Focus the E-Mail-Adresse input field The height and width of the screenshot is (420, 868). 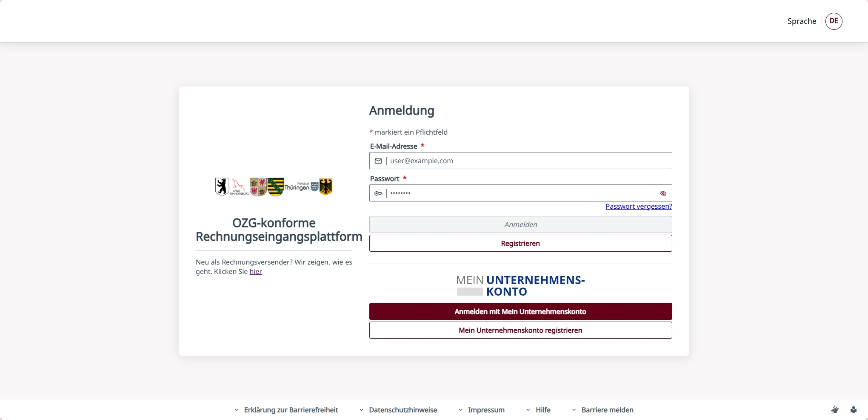pos(528,161)
